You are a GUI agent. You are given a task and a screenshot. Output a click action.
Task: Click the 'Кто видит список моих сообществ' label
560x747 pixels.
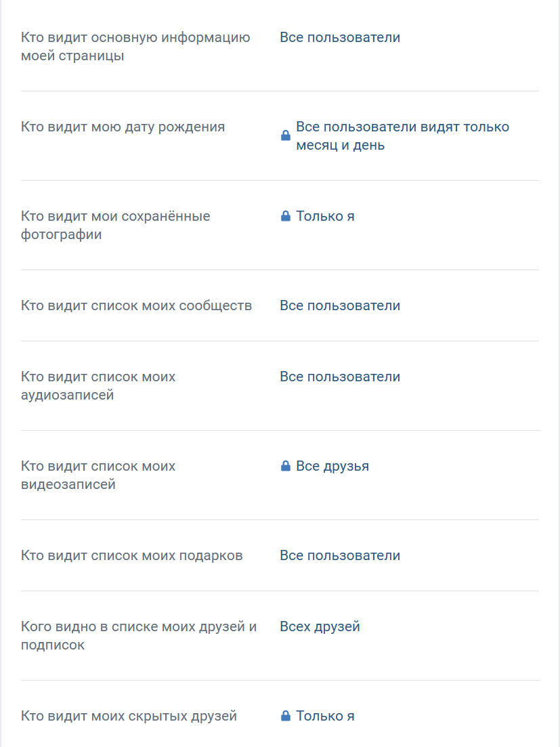[x=136, y=305]
